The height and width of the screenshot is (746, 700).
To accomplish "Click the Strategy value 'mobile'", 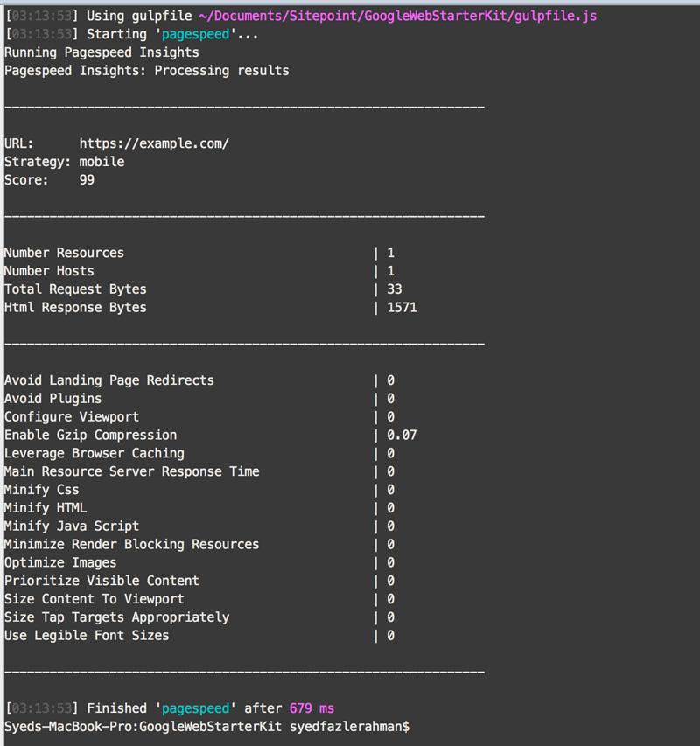I will coord(101,162).
